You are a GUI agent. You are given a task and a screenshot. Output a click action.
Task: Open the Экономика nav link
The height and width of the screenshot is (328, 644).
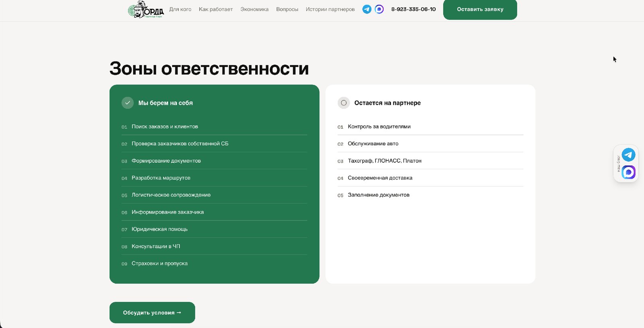(254, 9)
